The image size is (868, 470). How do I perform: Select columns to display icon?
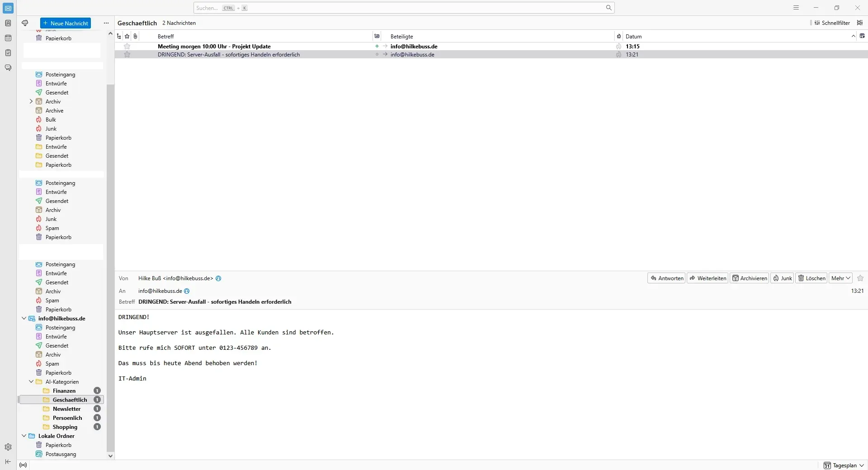click(862, 36)
